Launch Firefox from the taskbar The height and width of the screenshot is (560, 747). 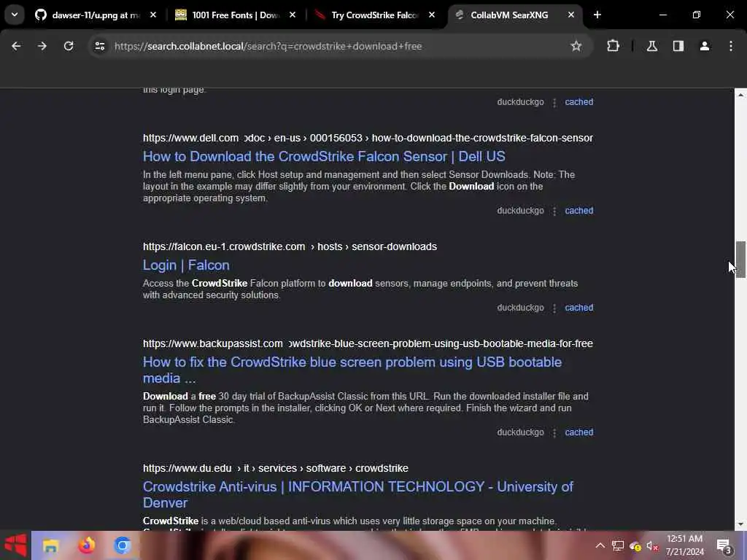click(x=87, y=545)
